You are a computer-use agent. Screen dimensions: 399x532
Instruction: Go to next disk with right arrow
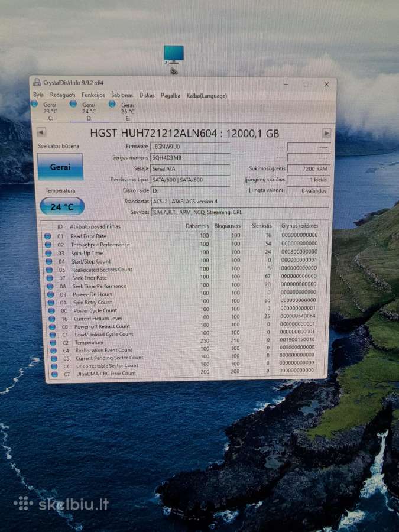326,134
